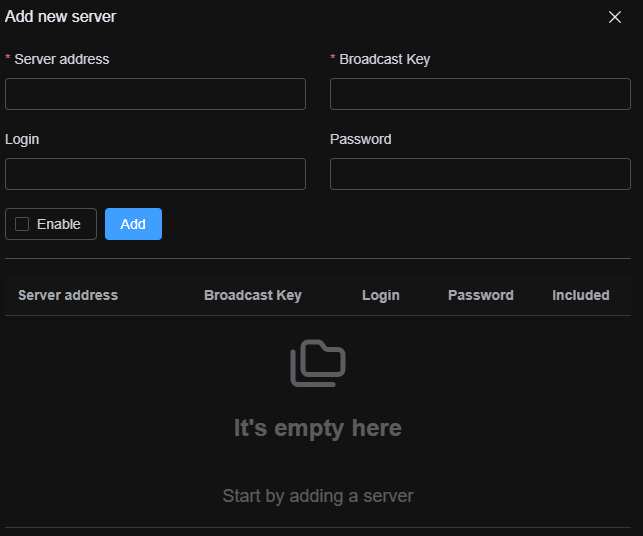
Task: Click the empty folder icon
Action: coord(318,363)
